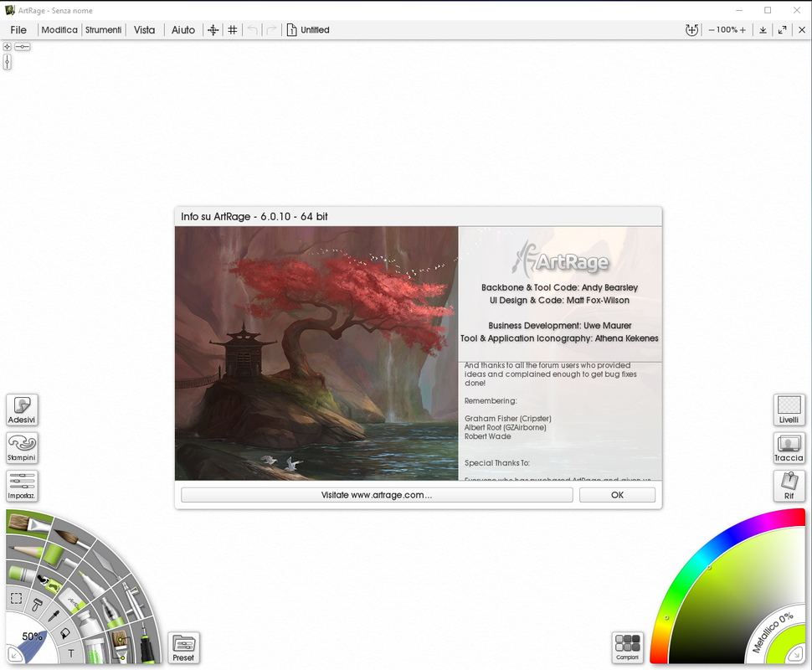Image resolution: width=812 pixels, height=670 pixels.
Task: Open the Adesivi stickers panel
Action: [x=22, y=410]
